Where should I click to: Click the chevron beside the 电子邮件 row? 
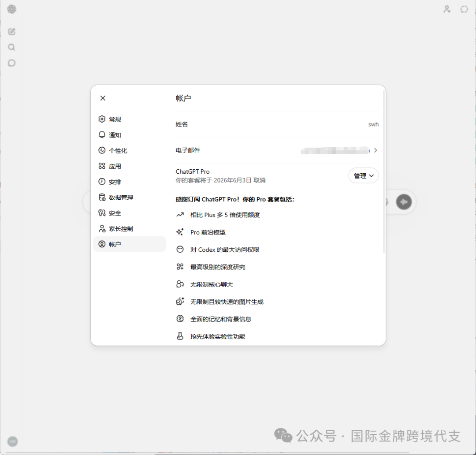point(376,150)
